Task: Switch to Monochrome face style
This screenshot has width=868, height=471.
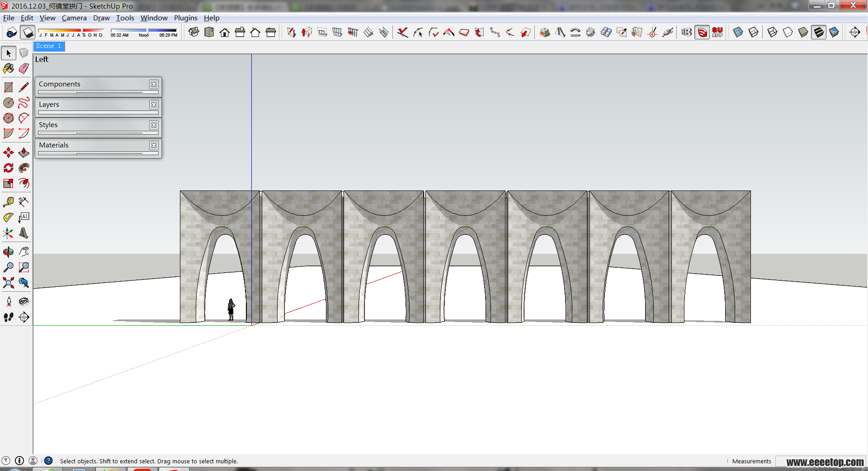Action: (x=834, y=32)
